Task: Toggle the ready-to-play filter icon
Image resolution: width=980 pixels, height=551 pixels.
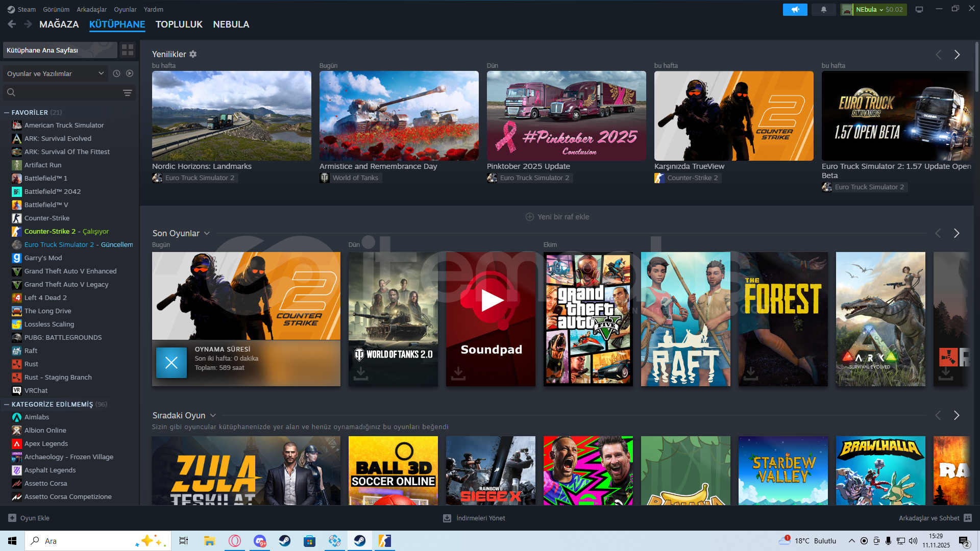Action: click(x=130, y=73)
